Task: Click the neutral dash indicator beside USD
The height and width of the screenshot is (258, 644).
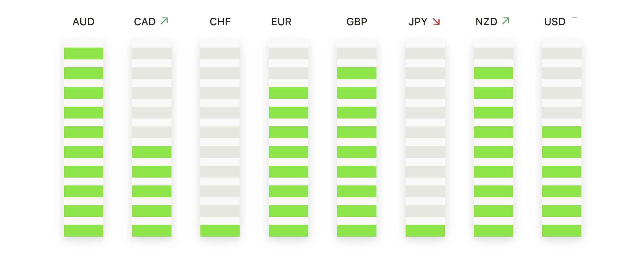Action: 574,17
